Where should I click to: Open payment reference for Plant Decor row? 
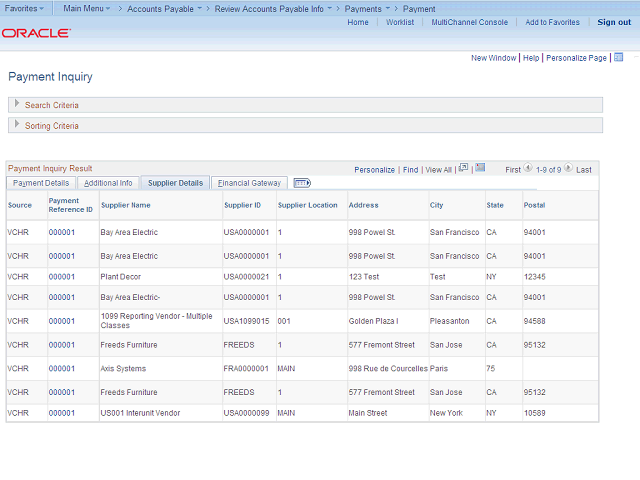click(62, 275)
